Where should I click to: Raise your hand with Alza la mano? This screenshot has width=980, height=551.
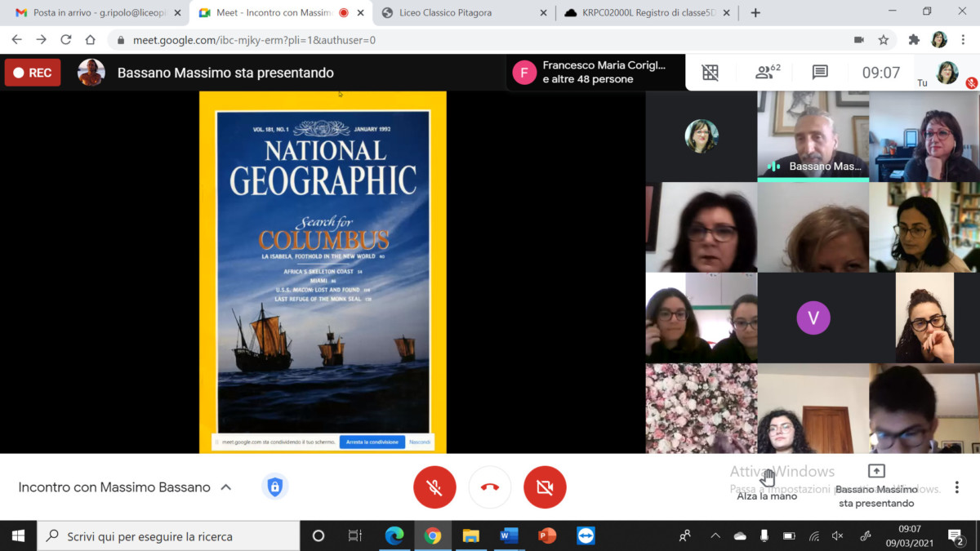tap(767, 486)
